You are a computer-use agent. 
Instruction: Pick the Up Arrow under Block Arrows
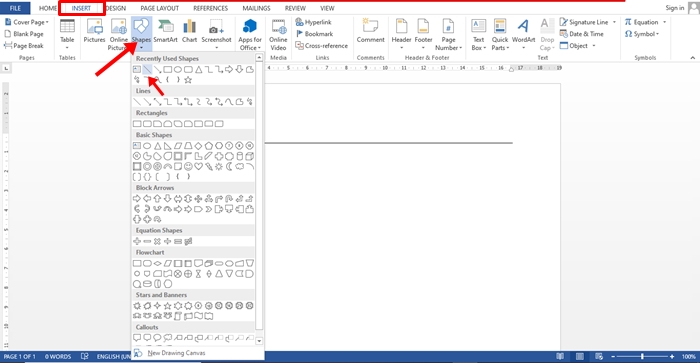[x=157, y=199]
